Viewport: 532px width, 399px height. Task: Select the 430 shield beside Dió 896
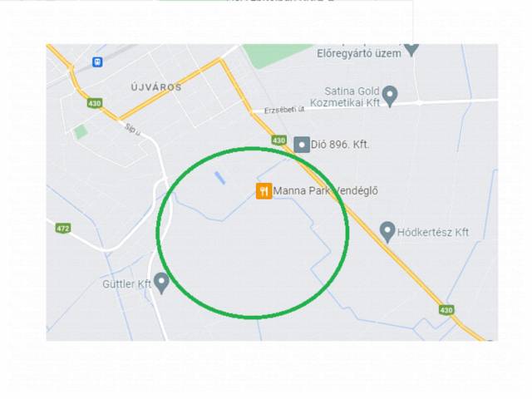tap(279, 140)
